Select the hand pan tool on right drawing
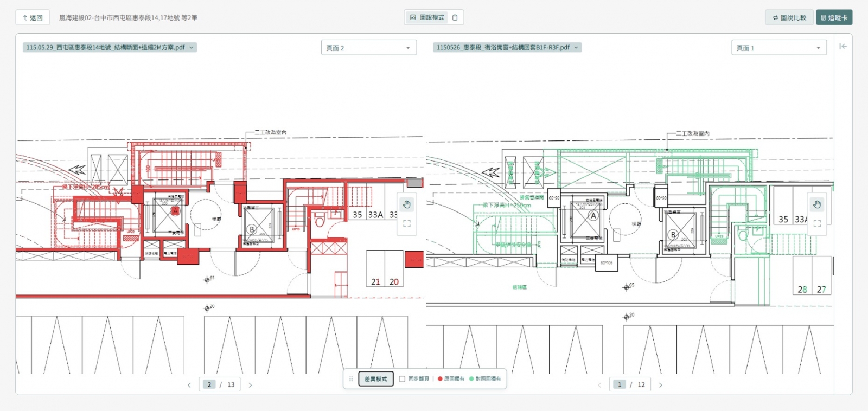The height and width of the screenshot is (411, 868). pyautogui.click(x=817, y=204)
